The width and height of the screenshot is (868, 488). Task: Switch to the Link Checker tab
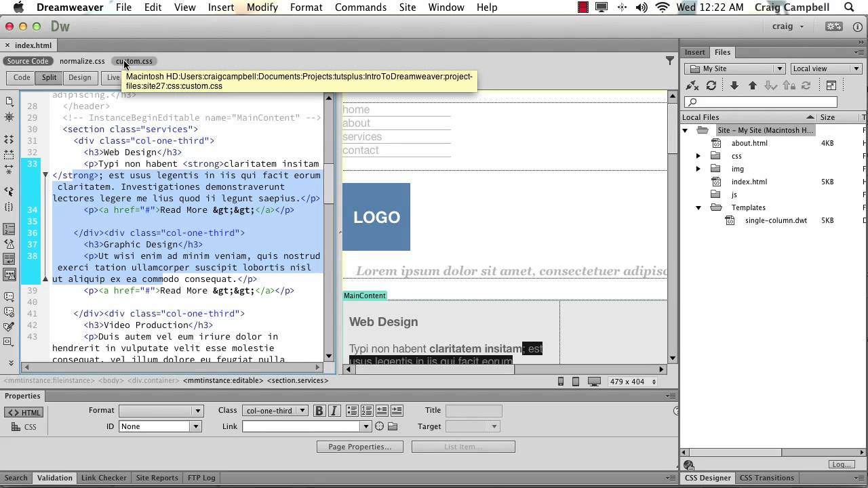pyautogui.click(x=104, y=478)
